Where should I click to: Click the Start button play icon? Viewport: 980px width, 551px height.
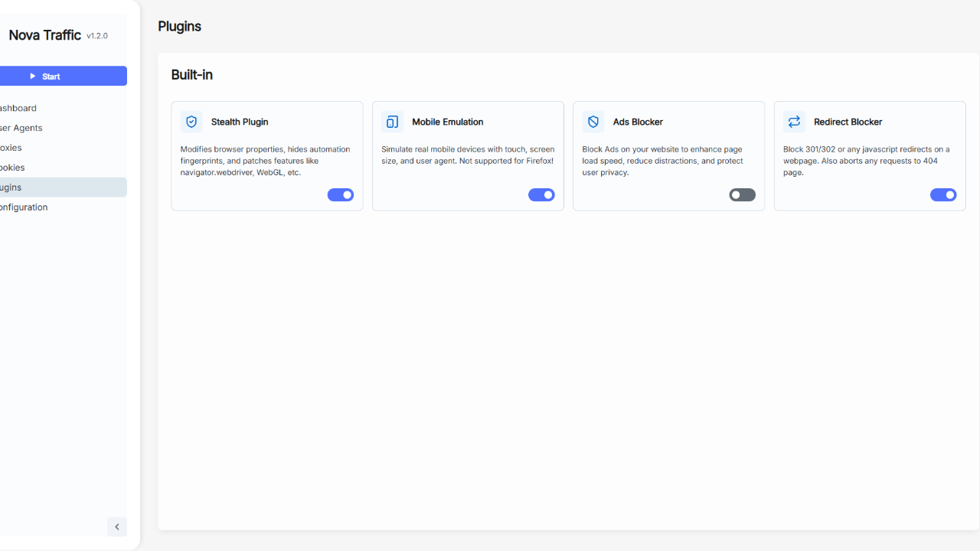pyautogui.click(x=32, y=76)
